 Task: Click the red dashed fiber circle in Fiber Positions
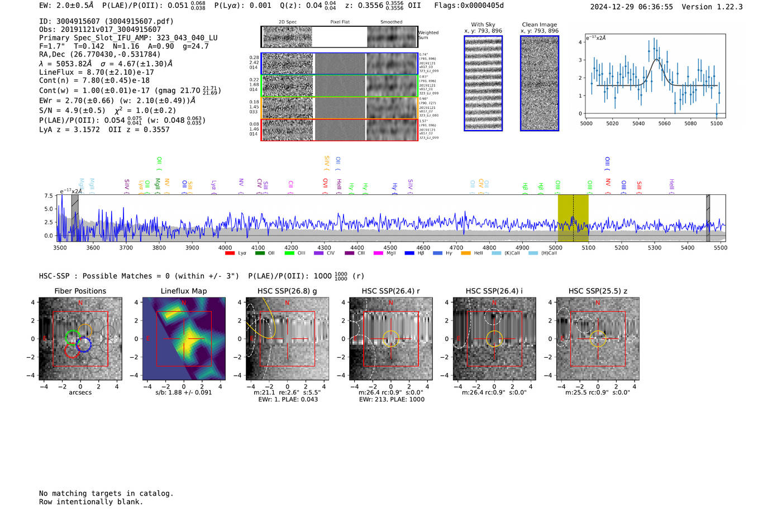click(71, 350)
